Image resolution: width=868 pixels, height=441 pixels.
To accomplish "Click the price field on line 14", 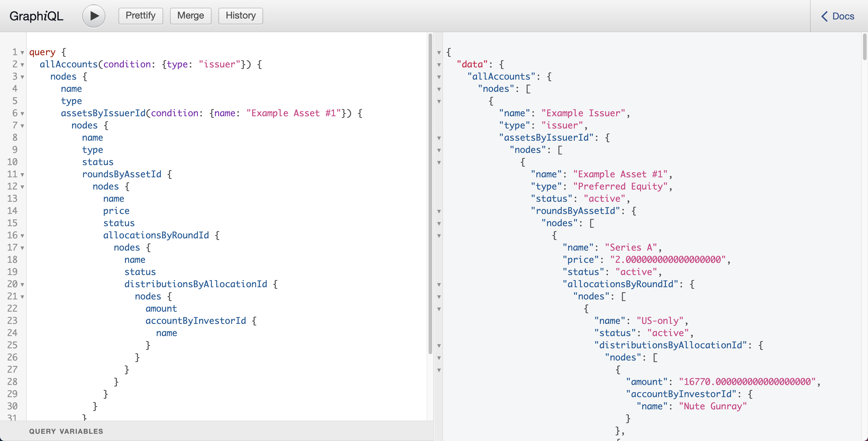I will [x=116, y=211].
